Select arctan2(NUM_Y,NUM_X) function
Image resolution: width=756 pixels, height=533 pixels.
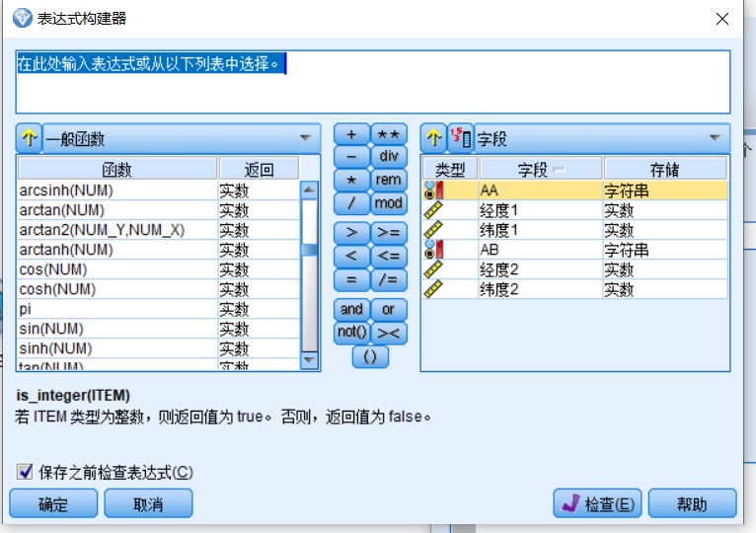(x=159, y=230)
